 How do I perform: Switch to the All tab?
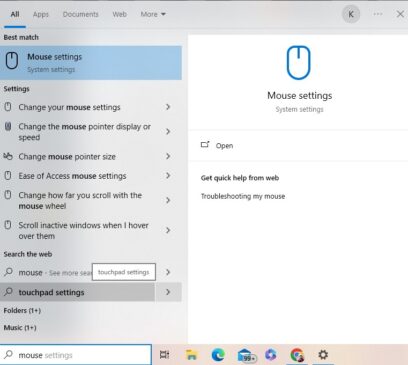(x=15, y=14)
